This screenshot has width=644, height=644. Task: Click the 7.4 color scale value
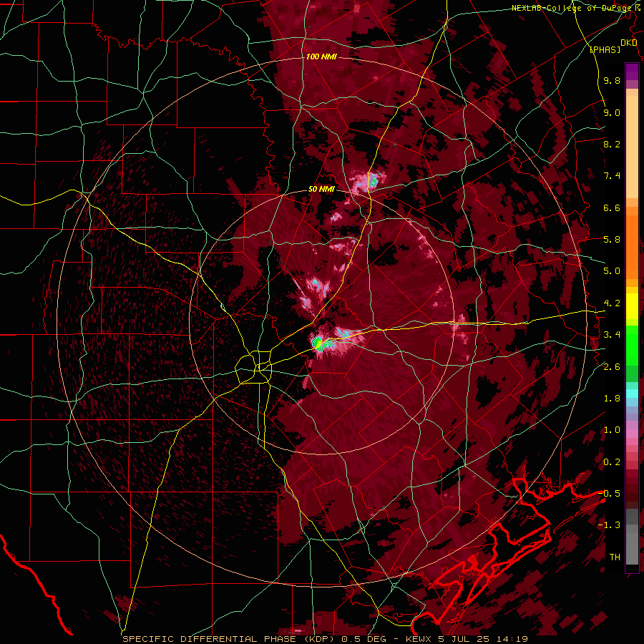pyautogui.click(x=612, y=176)
